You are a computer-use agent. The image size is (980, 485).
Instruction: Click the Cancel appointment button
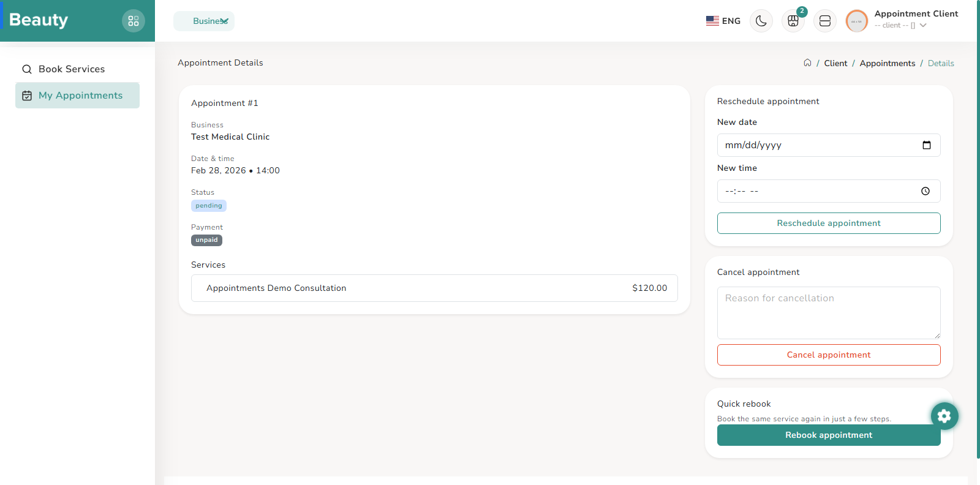point(828,355)
